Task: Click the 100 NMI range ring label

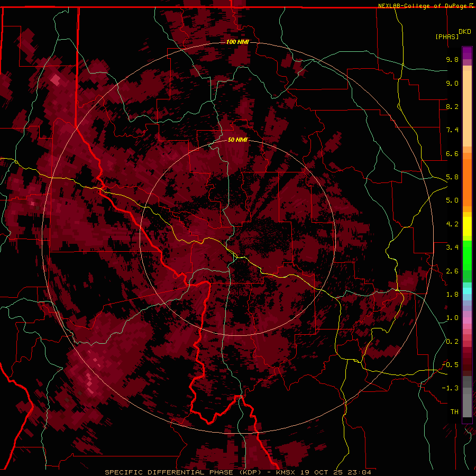Action: tap(237, 42)
